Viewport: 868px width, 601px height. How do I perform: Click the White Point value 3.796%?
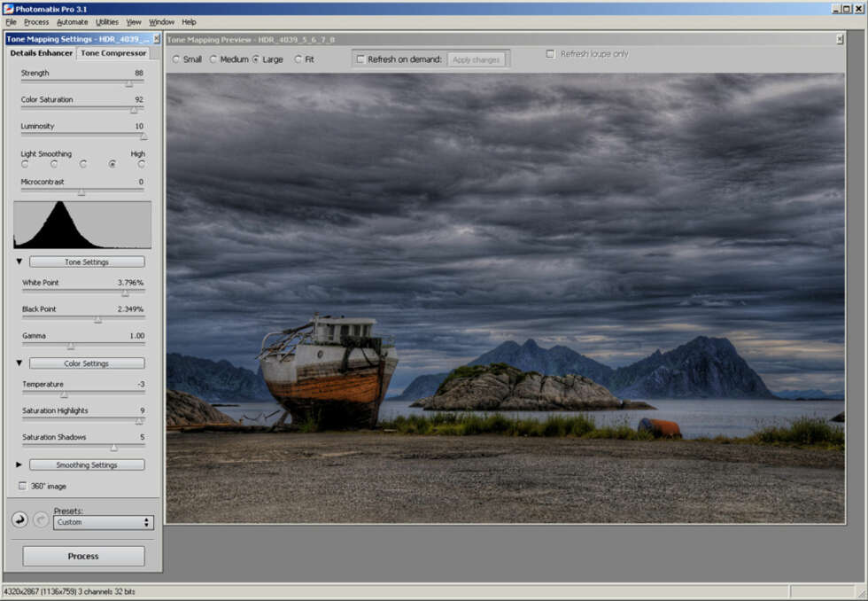click(131, 283)
